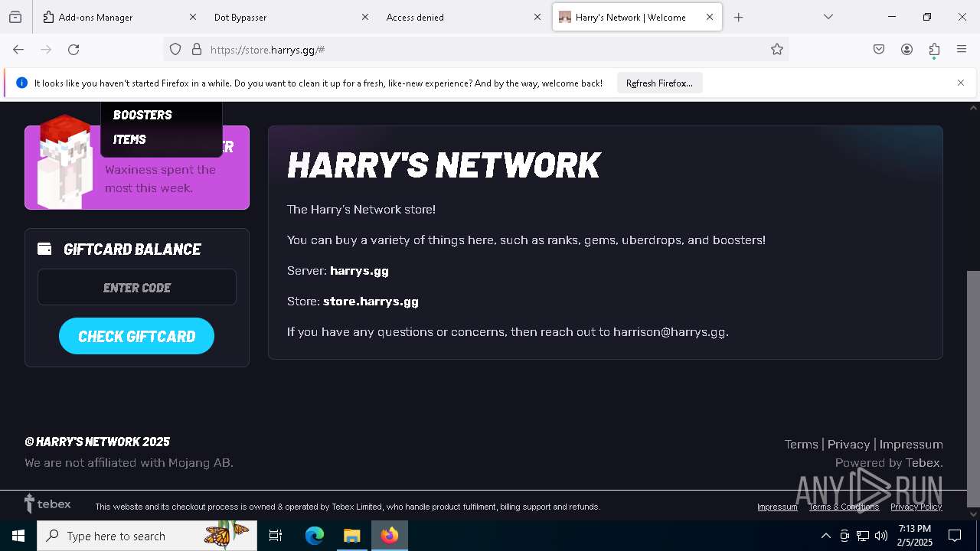Open Firefox account icon
Viewport: 980px width, 551px height.
(906, 50)
